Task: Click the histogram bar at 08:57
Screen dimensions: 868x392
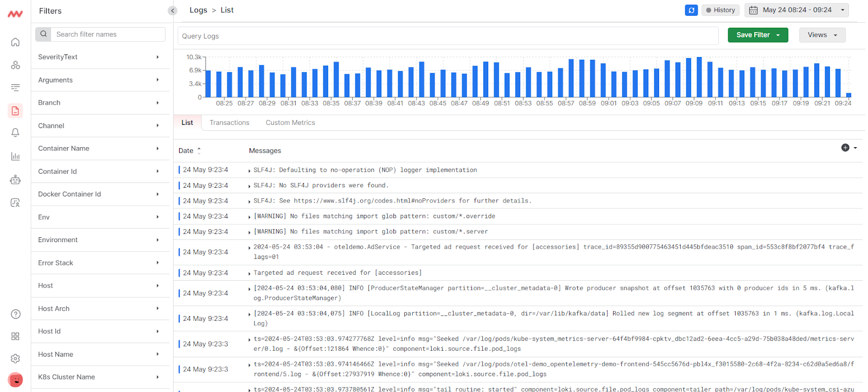Action: click(571, 78)
